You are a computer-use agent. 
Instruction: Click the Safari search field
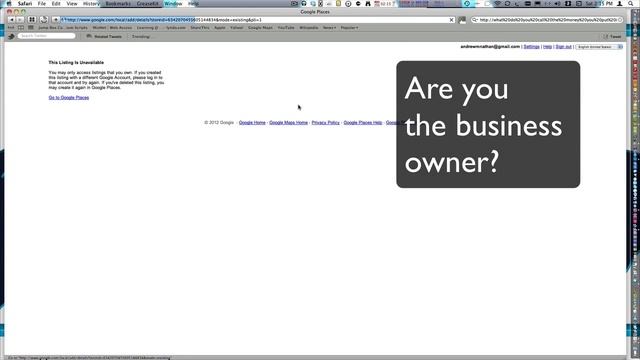[547, 20]
